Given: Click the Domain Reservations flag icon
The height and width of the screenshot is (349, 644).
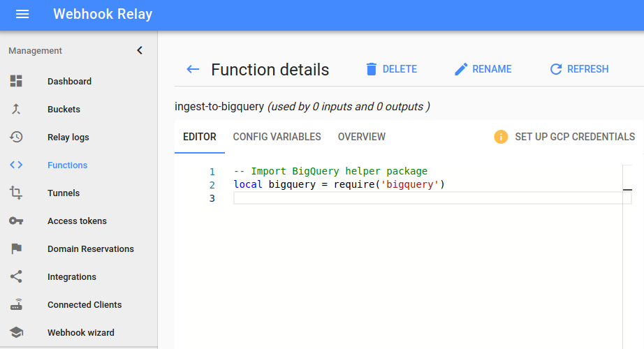Looking at the screenshot, I should (x=17, y=248).
